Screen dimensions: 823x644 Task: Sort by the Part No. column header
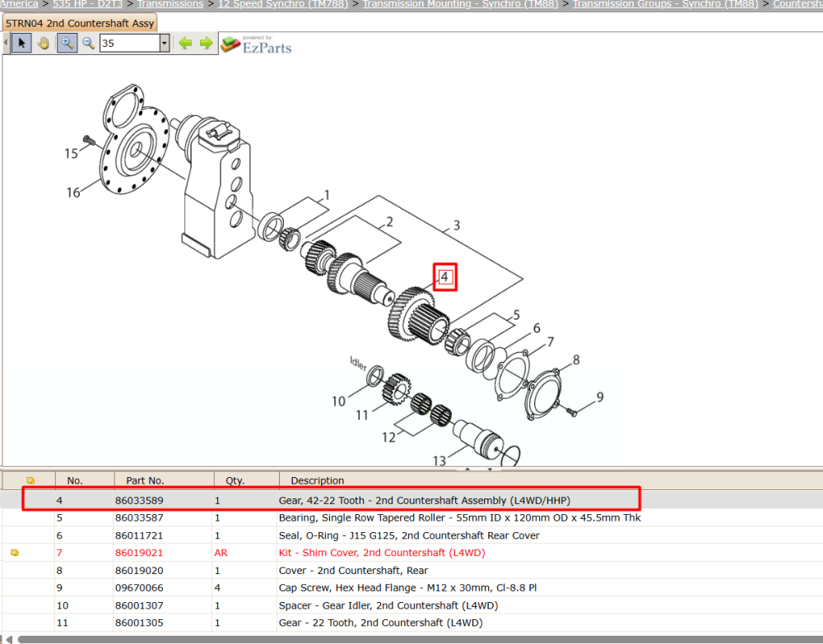[x=145, y=480]
